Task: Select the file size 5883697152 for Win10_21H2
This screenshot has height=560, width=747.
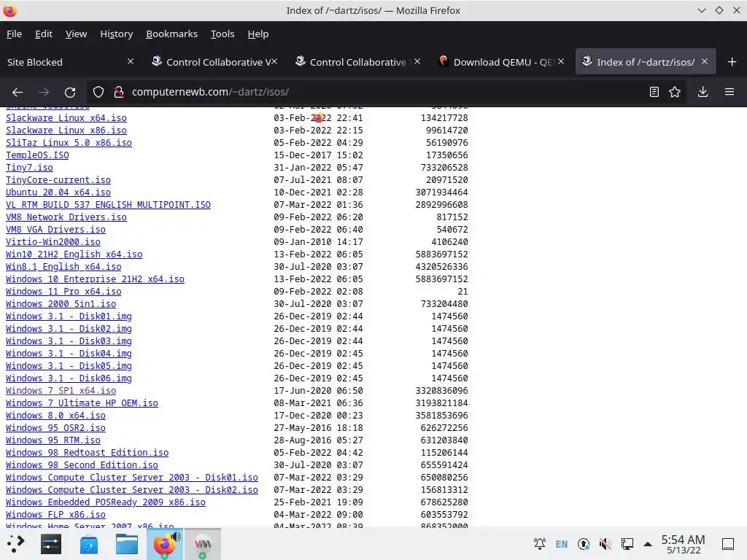Action: tap(441, 254)
